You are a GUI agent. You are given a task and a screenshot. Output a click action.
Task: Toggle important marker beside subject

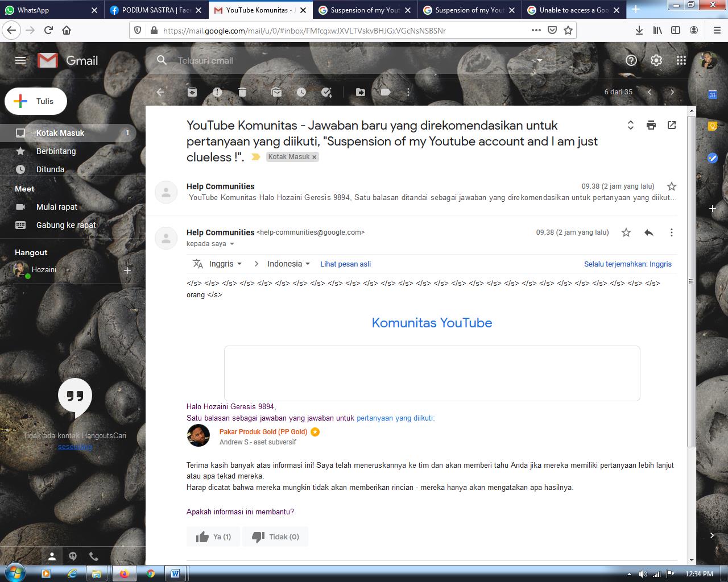coord(255,157)
